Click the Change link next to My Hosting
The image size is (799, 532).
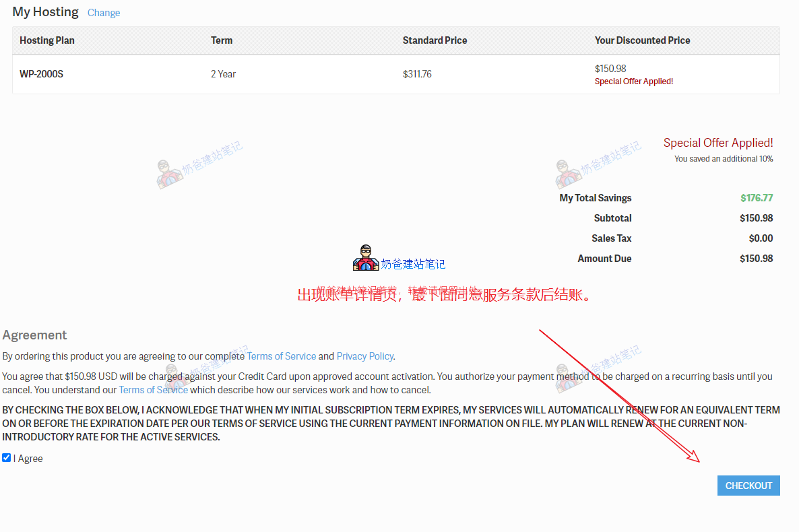(x=104, y=13)
